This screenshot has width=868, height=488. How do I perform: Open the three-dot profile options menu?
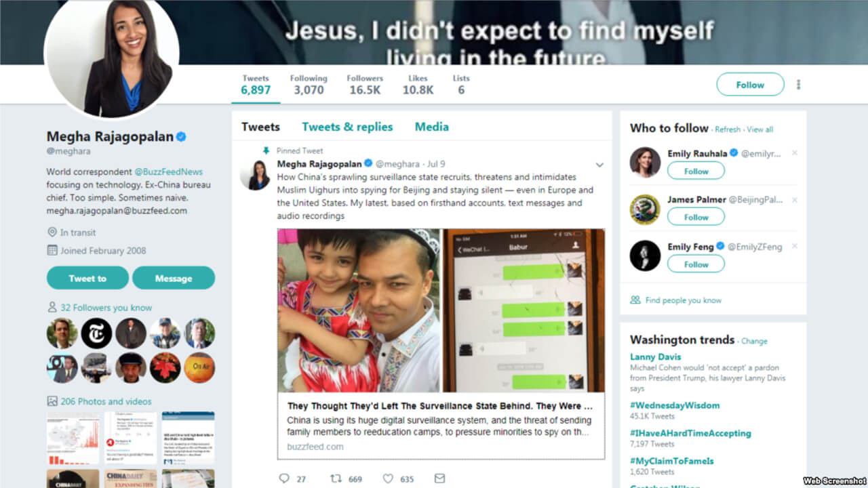[x=798, y=85]
